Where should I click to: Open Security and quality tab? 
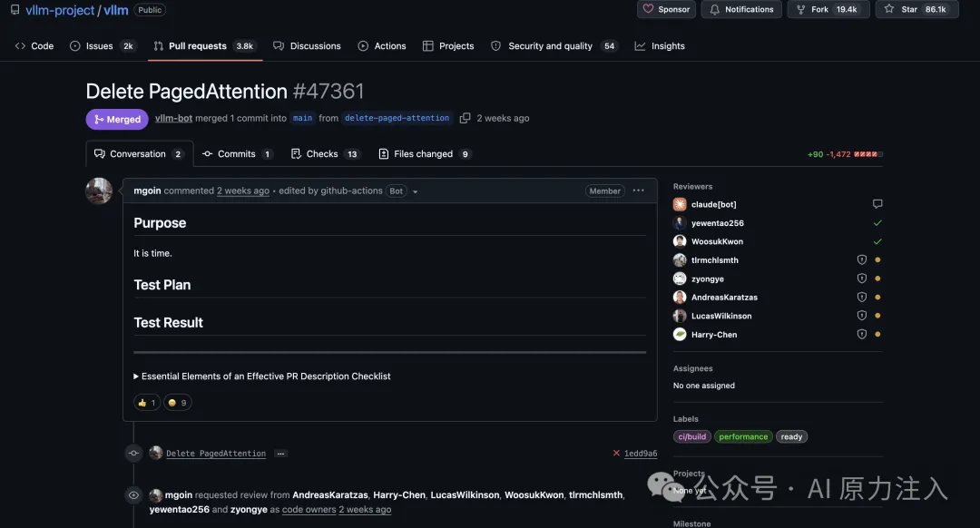[554, 46]
